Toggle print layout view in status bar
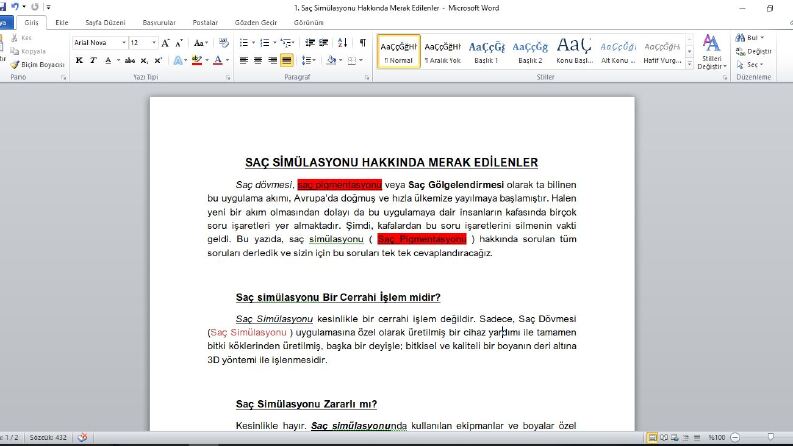Viewport: 793px width, 446px height. click(x=652, y=437)
